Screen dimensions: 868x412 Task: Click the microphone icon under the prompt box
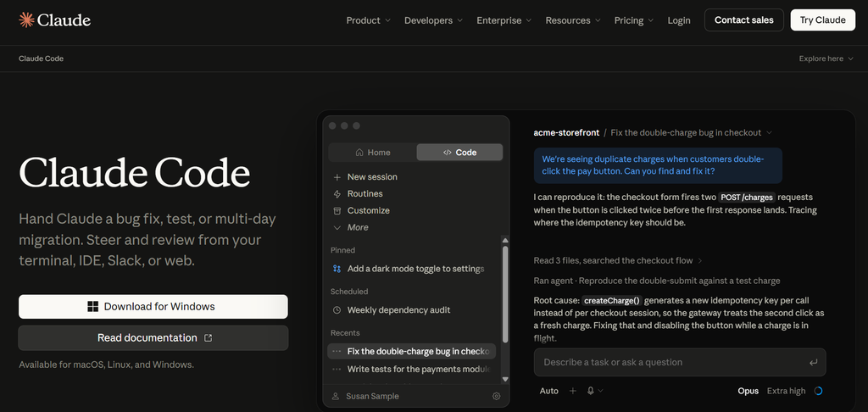tap(591, 391)
